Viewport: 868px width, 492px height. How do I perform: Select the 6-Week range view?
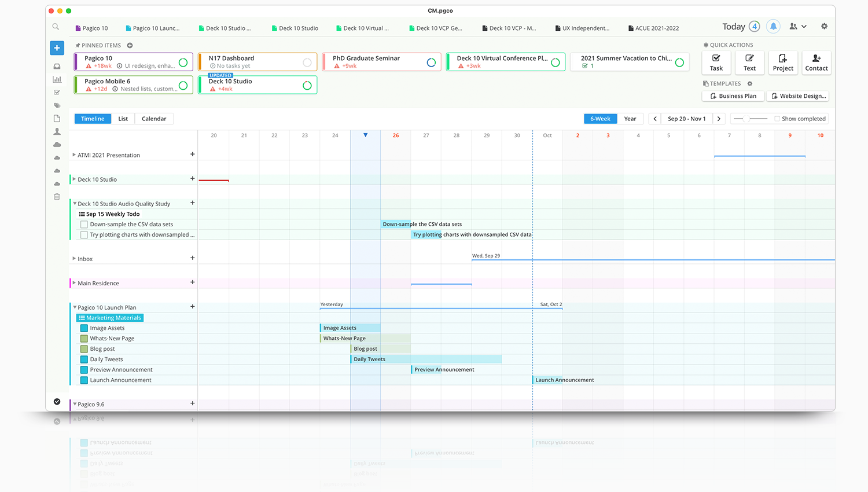pyautogui.click(x=600, y=119)
